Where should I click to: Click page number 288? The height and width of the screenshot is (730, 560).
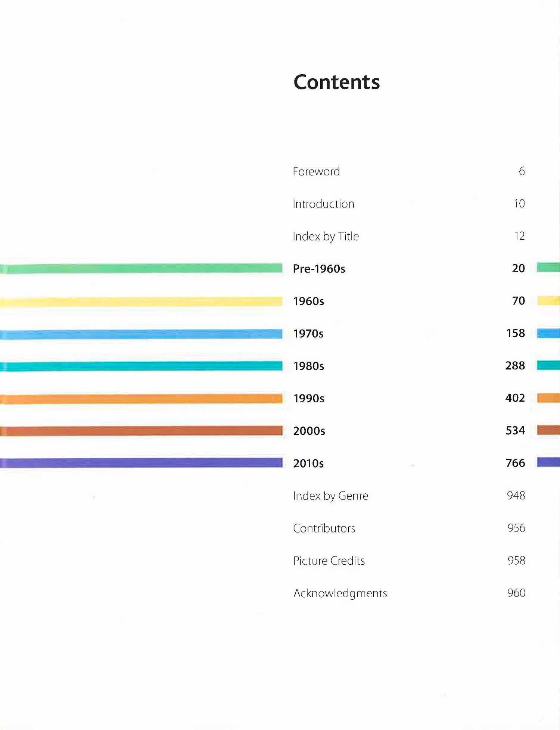515,366
